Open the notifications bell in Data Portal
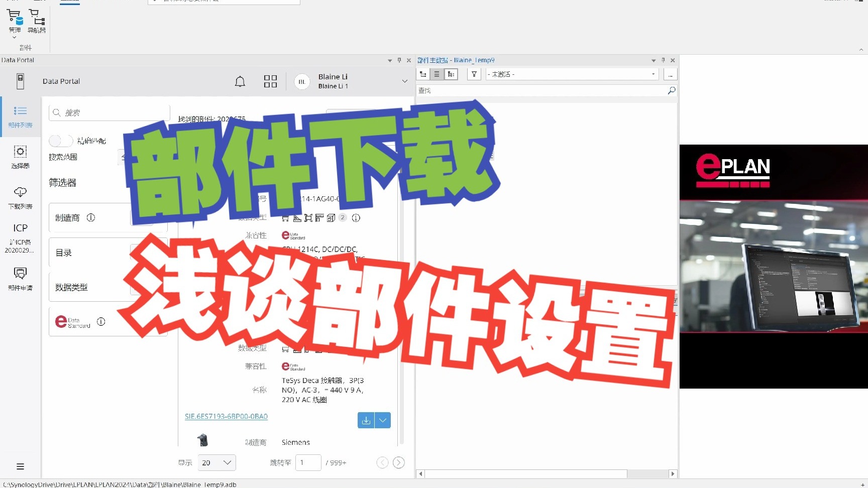 pos(240,81)
